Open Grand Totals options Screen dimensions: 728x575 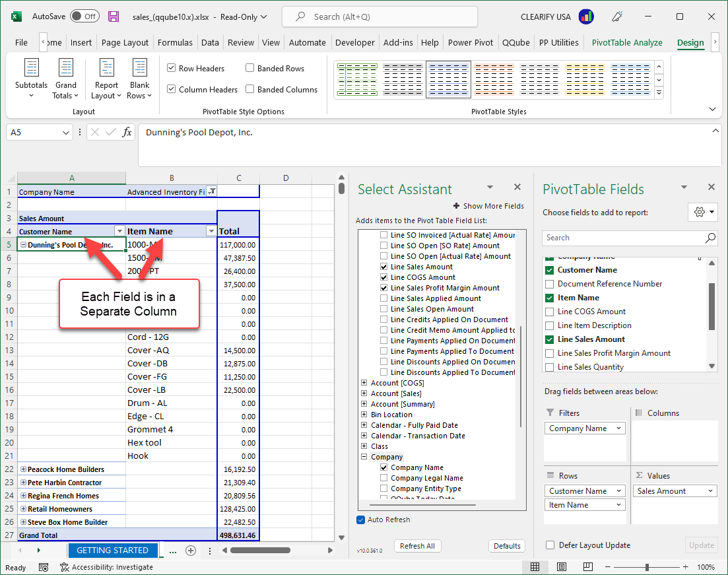pyautogui.click(x=65, y=79)
